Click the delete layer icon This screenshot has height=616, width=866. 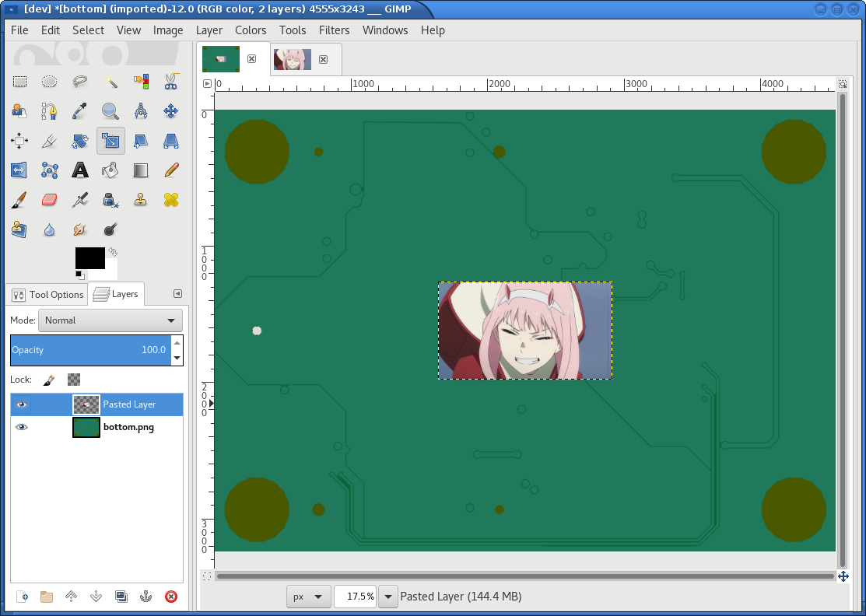171,597
